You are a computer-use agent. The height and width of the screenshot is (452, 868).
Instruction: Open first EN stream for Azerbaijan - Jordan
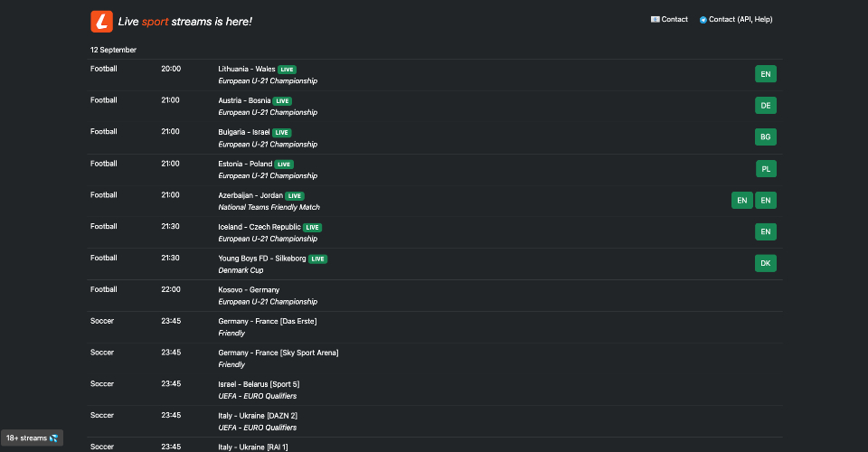741,201
